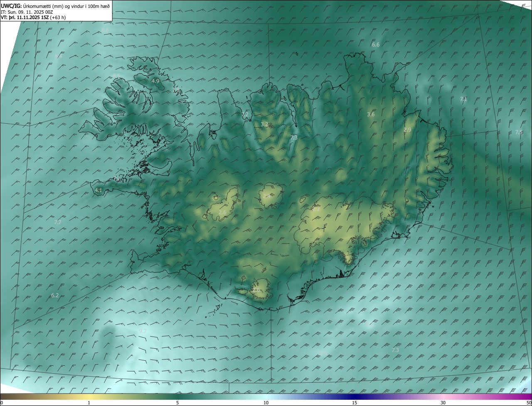532x406 pixels.
Task: Click the 3.2 value label
Action: tap(264, 124)
